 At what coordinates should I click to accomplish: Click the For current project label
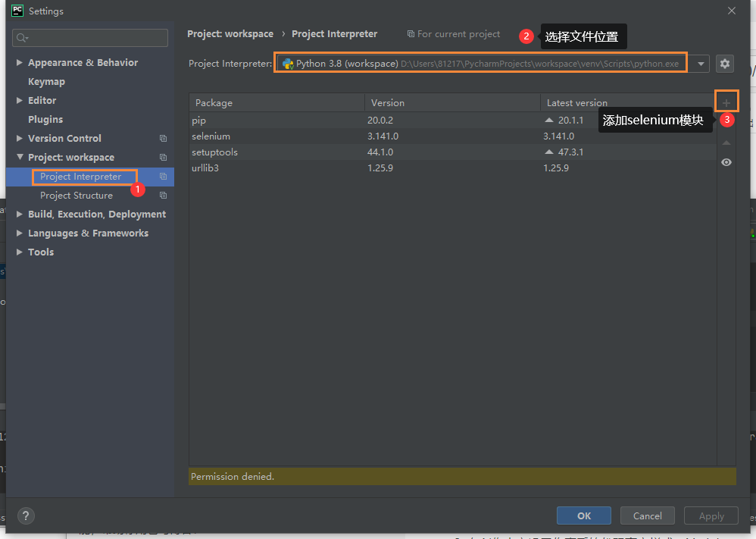point(458,34)
